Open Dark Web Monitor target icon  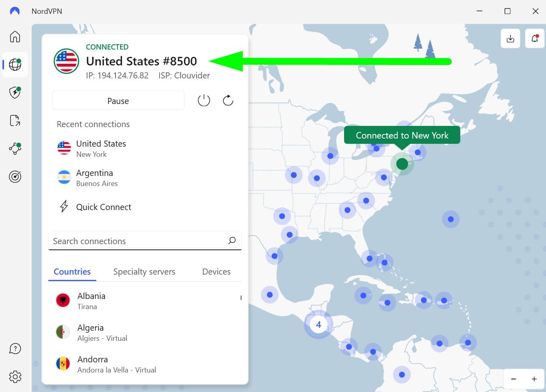coord(15,177)
